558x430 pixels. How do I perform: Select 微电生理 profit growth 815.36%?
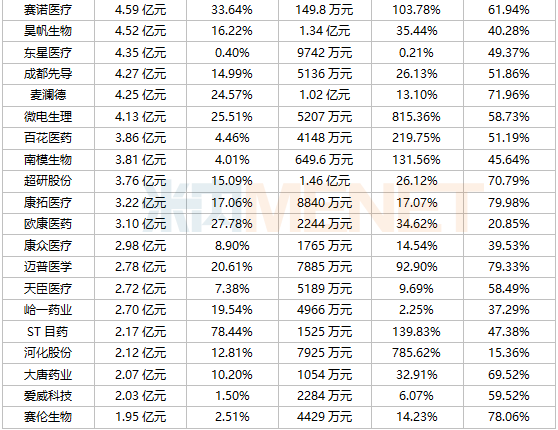[416, 117]
